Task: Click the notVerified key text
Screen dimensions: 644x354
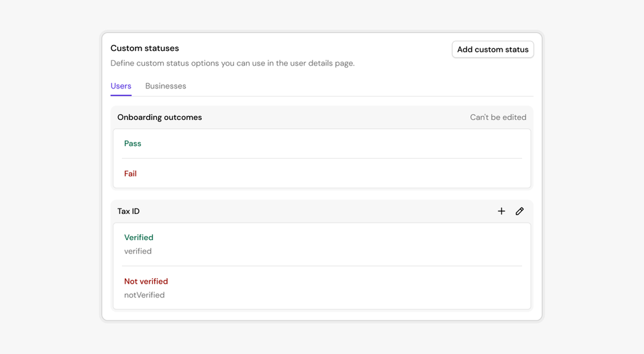Action: pyautogui.click(x=144, y=295)
